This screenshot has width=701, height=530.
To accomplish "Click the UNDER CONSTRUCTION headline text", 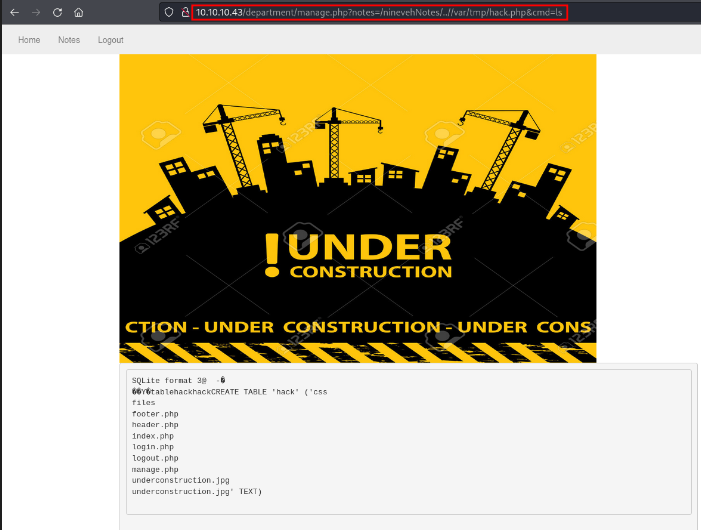I will coord(370,255).
